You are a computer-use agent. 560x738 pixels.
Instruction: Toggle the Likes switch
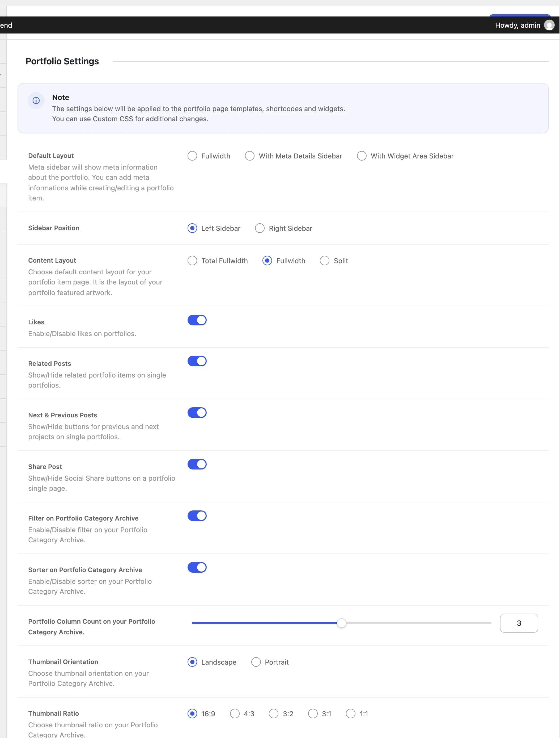click(x=197, y=320)
